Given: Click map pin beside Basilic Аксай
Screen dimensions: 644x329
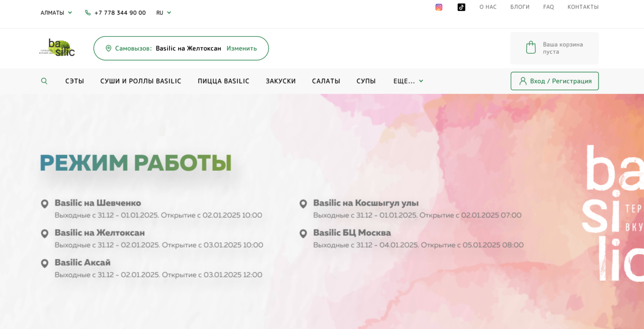Looking at the screenshot, I should [x=45, y=264].
